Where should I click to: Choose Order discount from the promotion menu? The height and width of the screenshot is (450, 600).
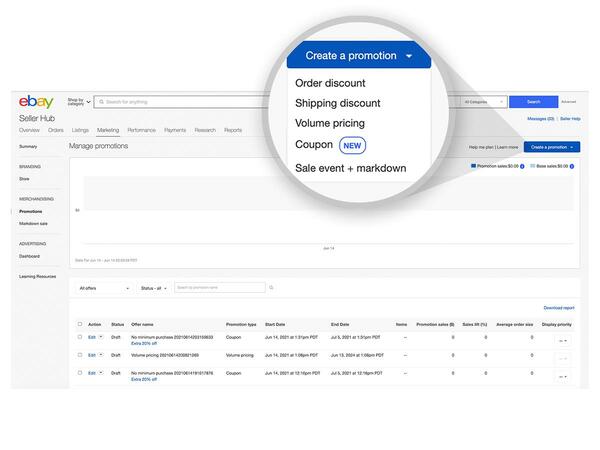pos(330,83)
